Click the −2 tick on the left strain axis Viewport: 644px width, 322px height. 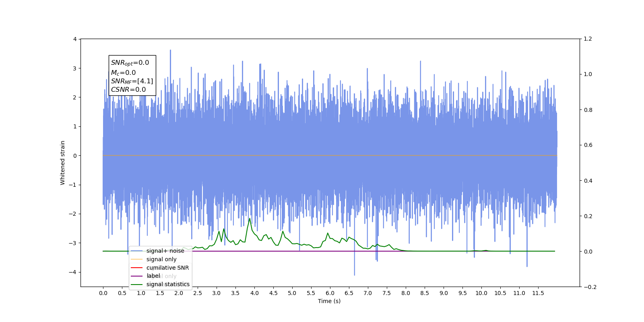point(72,214)
